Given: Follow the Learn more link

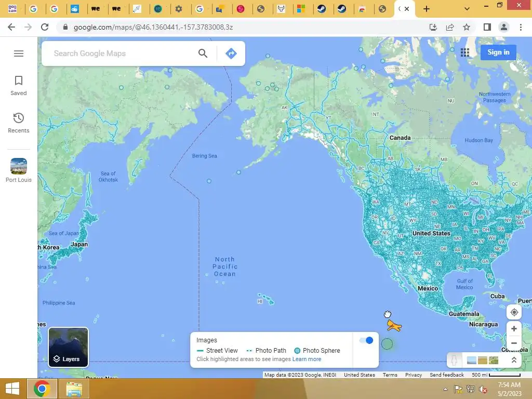Looking at the screenshot, I should 307,359.
